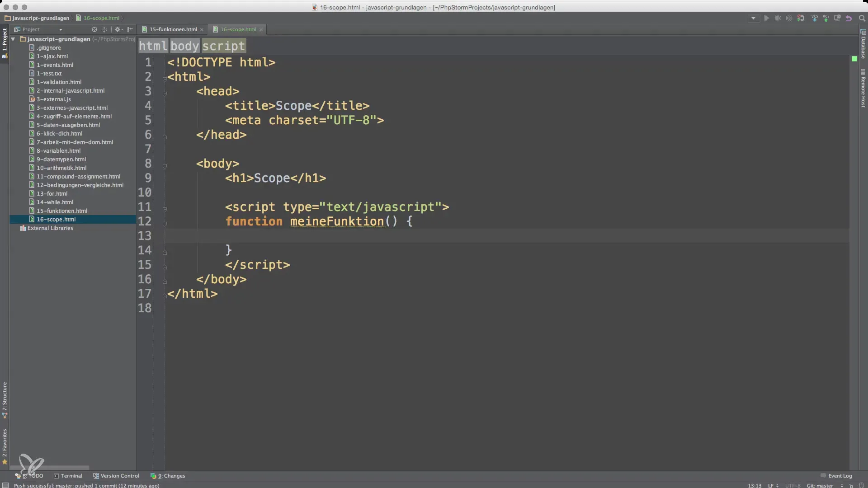Collapse the javascript-grundlagen root folder
This screenshot has width=868, height=488.
(x=13, y=39)
